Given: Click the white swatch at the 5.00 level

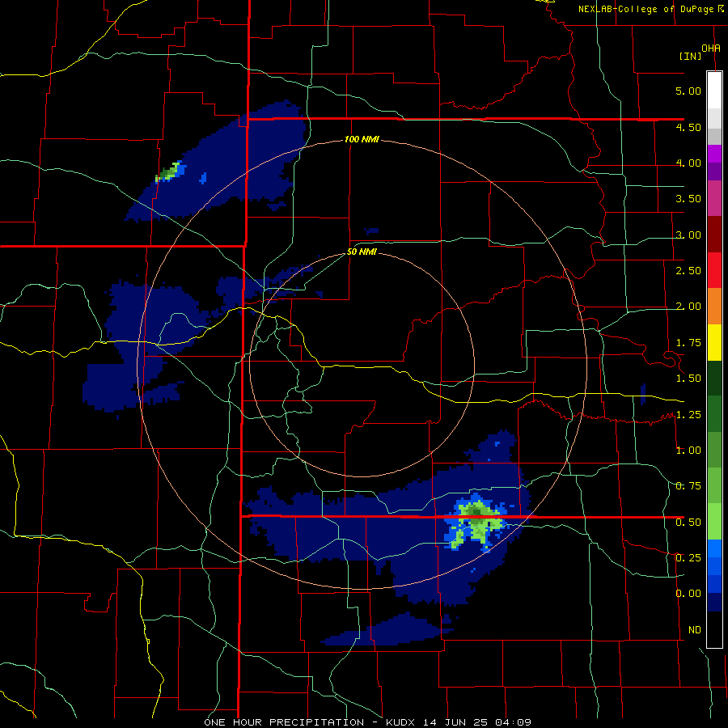Looking at the screenshot, I should [714, 90].
